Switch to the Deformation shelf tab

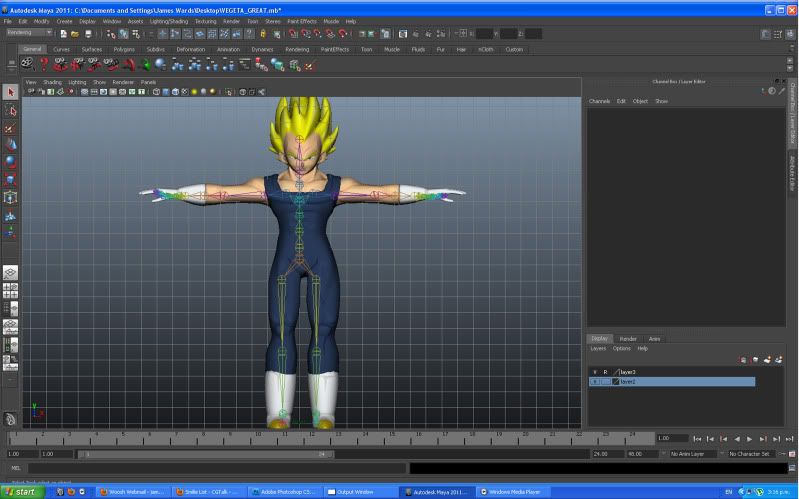point(190,48)
